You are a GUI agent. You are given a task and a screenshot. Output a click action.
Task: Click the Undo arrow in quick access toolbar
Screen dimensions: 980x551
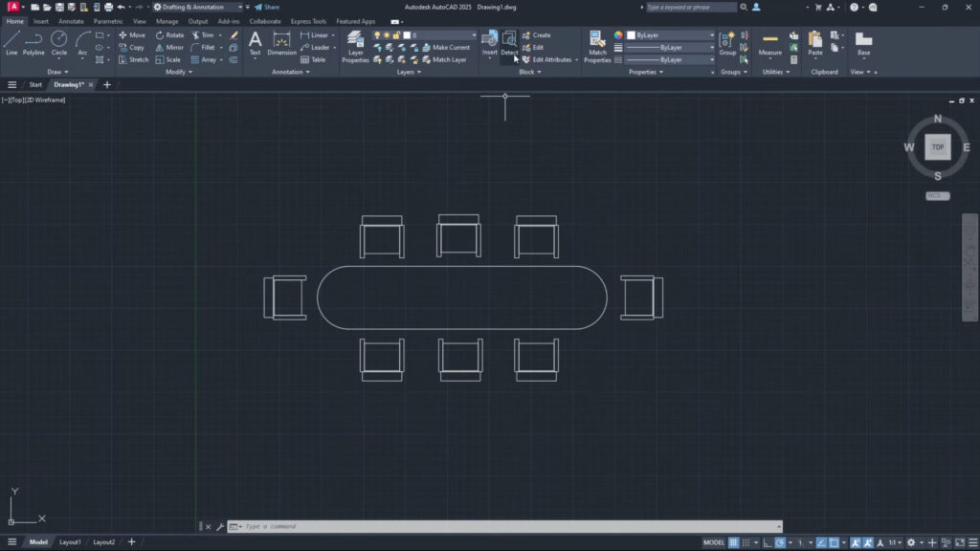(122, 7)
